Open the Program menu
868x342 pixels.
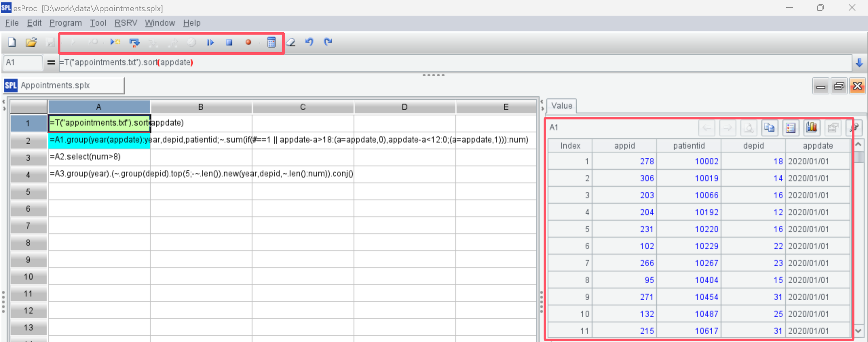[65, 23]
